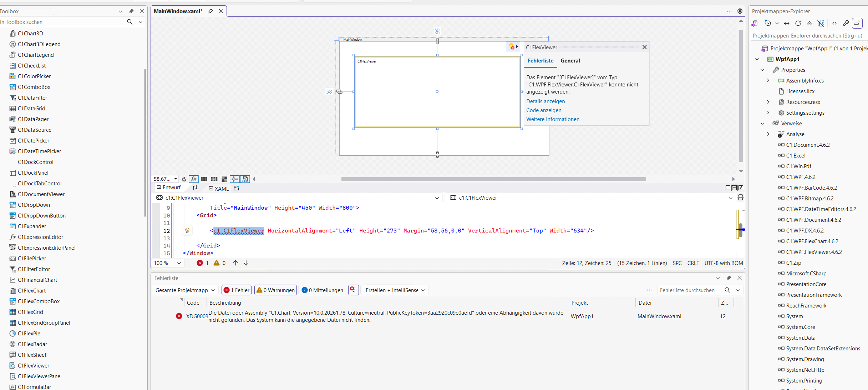
Task: Toggle the fx effects button in designer toolbar
Action: 194,179
